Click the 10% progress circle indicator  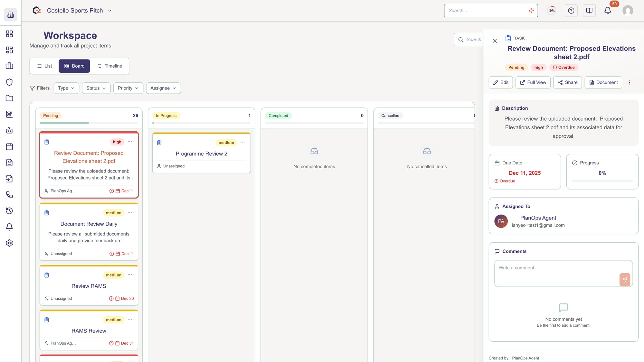[551, 11]
